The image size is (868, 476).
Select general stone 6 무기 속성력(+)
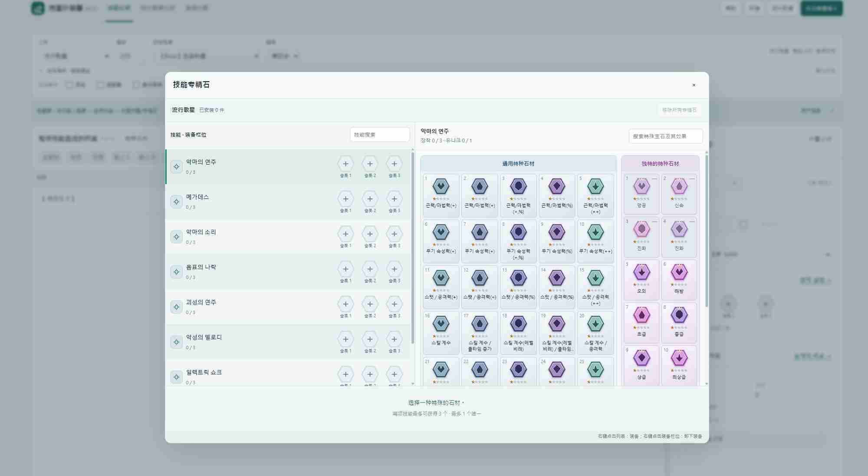[441, 241]
